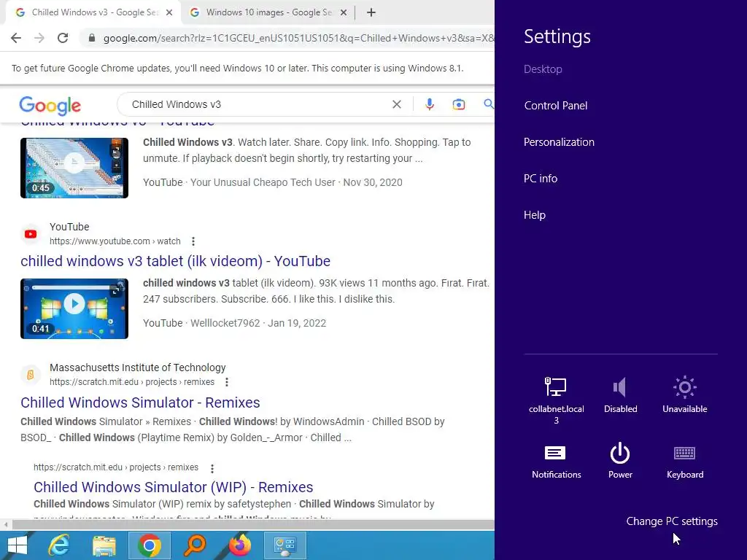Open the Windows Start button
Image resolution: width=747 pixels, height=560 pixels.
click(18, 545)
